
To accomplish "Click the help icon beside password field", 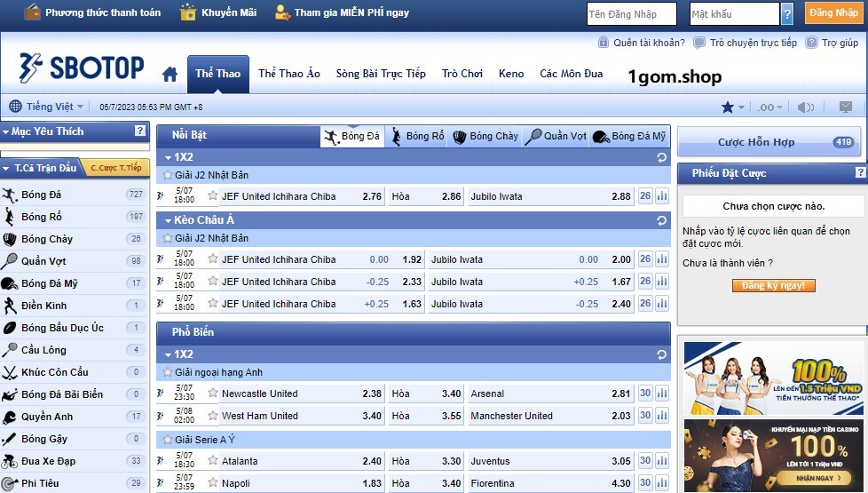I will (787, 14).
